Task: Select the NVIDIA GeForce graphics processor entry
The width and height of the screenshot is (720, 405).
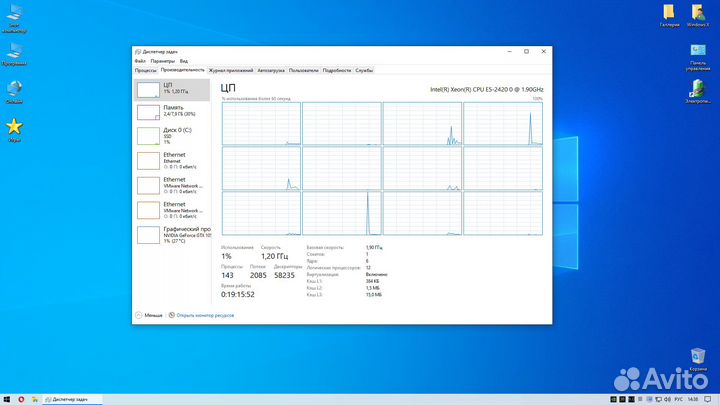Action: [172, 235]
